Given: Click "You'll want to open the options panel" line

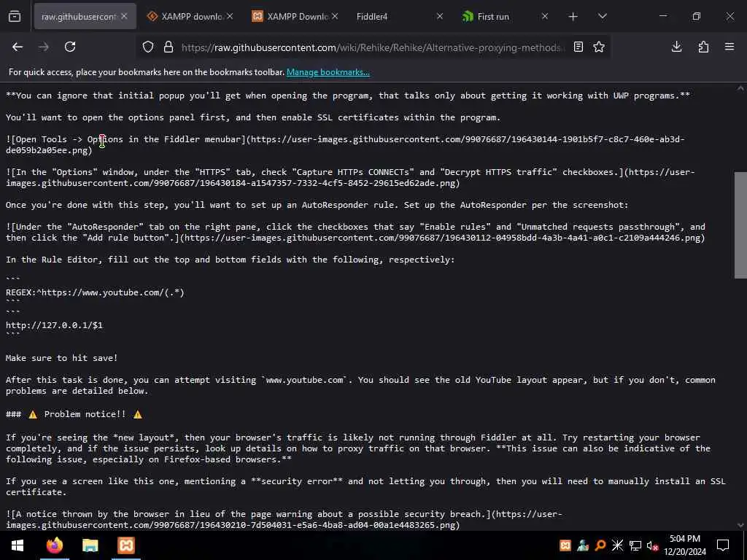Looking at the screenshot, I should [x=253, y=117].
